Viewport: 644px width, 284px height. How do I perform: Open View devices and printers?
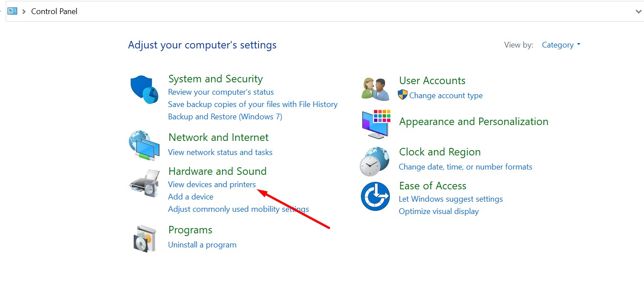click(x=211, y=184)
